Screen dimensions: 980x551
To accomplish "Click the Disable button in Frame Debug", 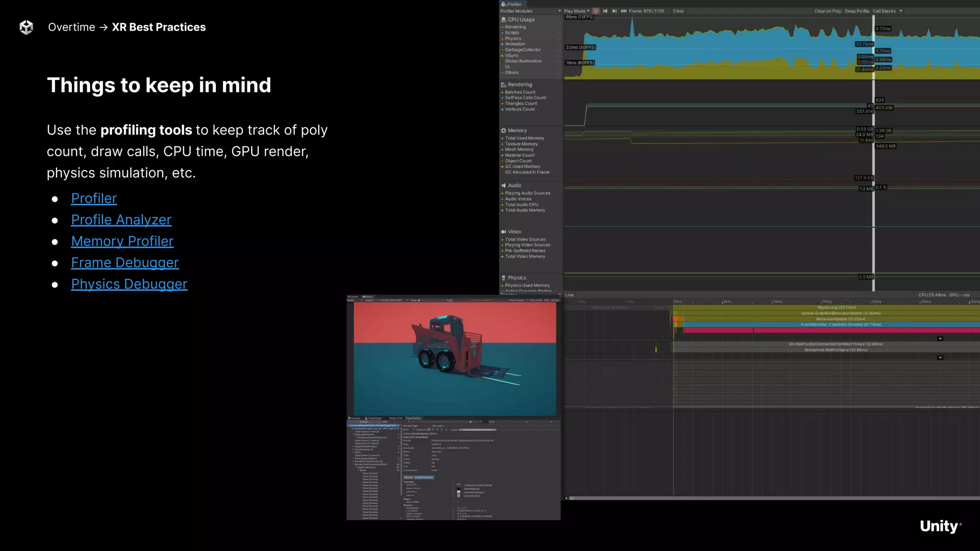I will 364,422.
